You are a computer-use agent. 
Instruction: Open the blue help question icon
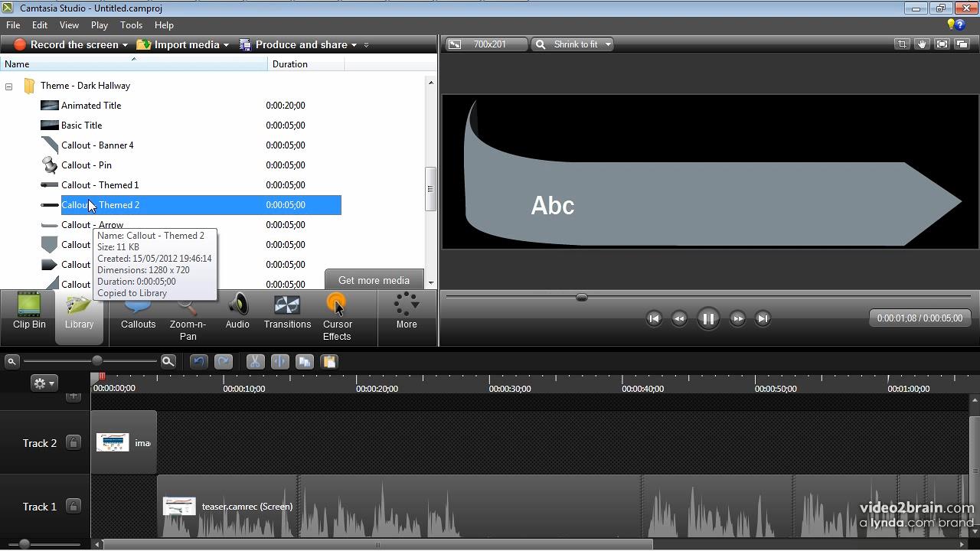[960, 24]
